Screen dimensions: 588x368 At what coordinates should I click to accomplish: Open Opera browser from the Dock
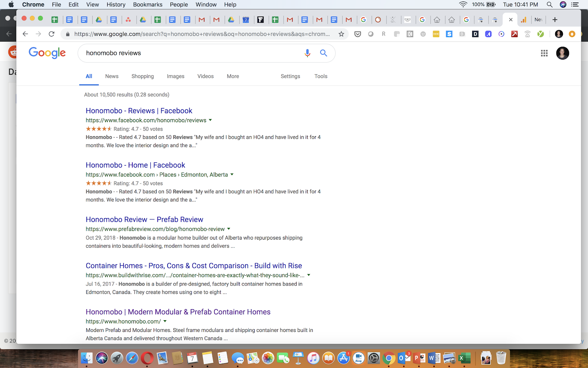pos(147,358)
